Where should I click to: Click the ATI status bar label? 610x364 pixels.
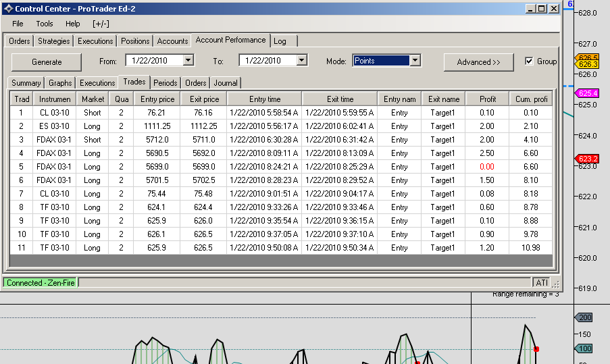(x=542, y=283)
